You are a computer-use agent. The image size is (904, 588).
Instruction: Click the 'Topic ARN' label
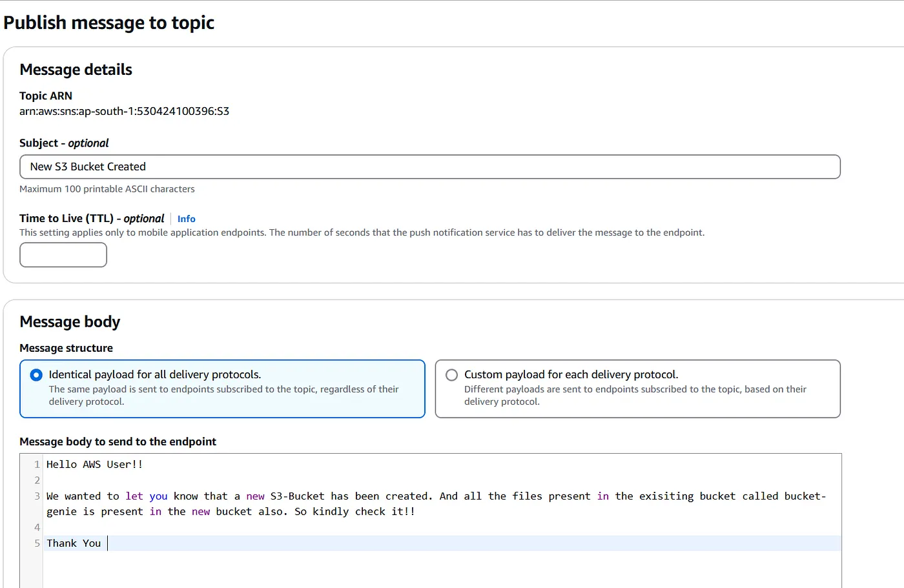pos(46,96)
